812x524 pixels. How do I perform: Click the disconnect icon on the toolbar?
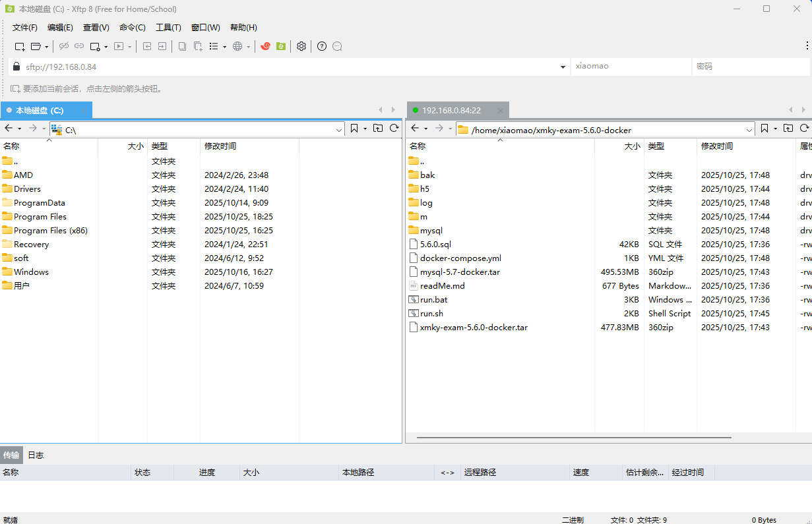(63, 46)
